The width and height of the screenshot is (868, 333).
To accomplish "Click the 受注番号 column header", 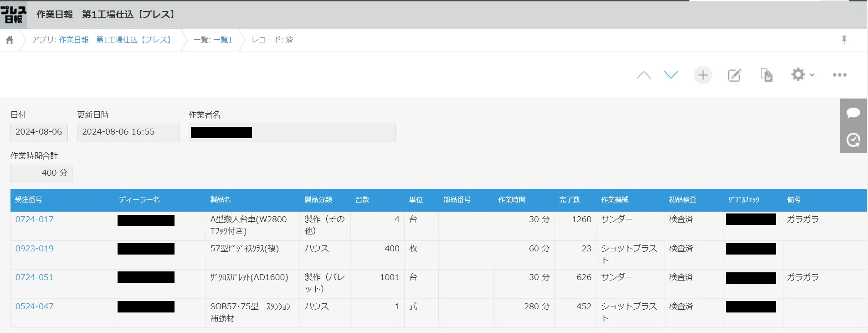I will [x=28, y=200].
